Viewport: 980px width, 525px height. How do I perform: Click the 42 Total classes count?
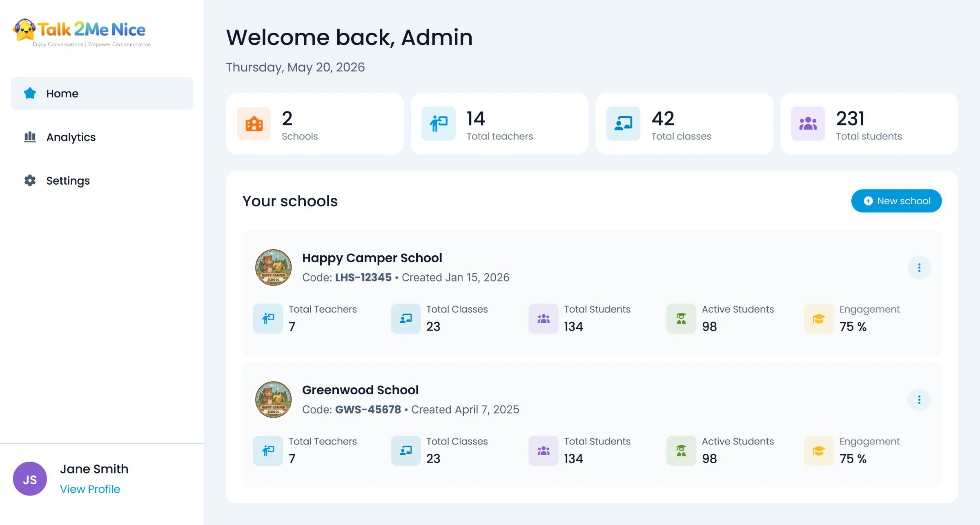click(663, 119)
